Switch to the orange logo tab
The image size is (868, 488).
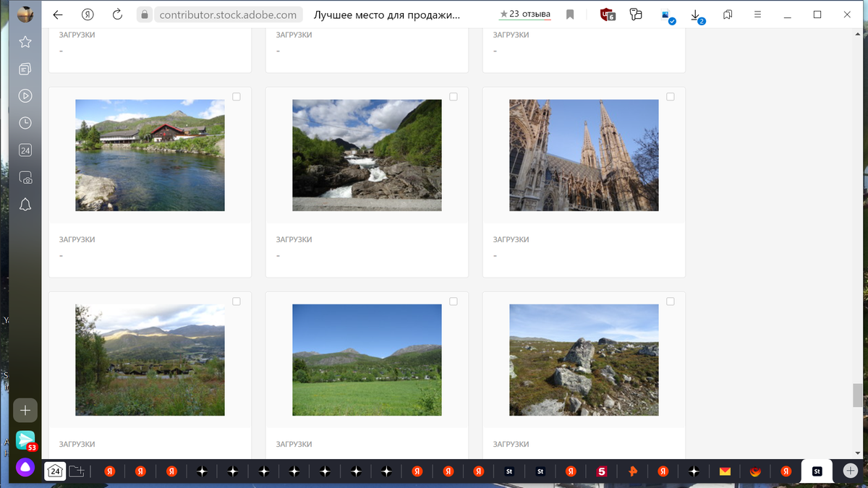coord(632,471)
